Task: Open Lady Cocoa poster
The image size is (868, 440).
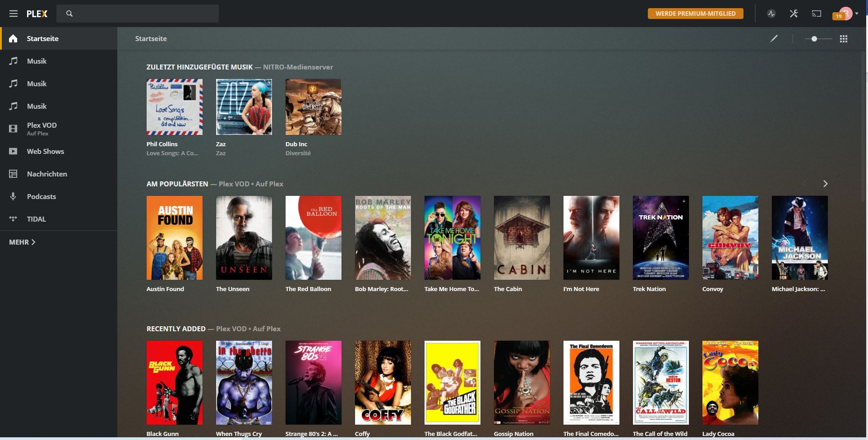Action: (x=730, y=383)
